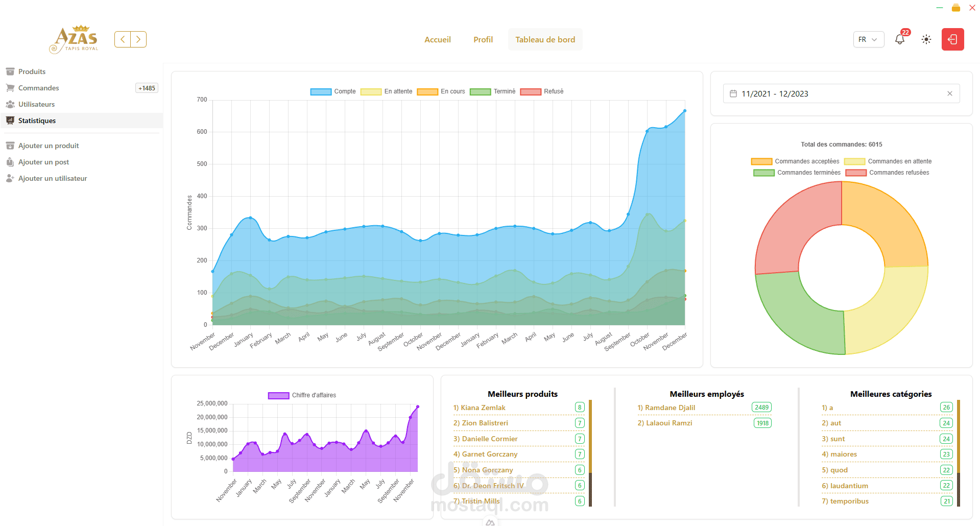Toggle the Compte series in line chart
The height and width of the screenshot is (526, 980).
coord(333,91)
